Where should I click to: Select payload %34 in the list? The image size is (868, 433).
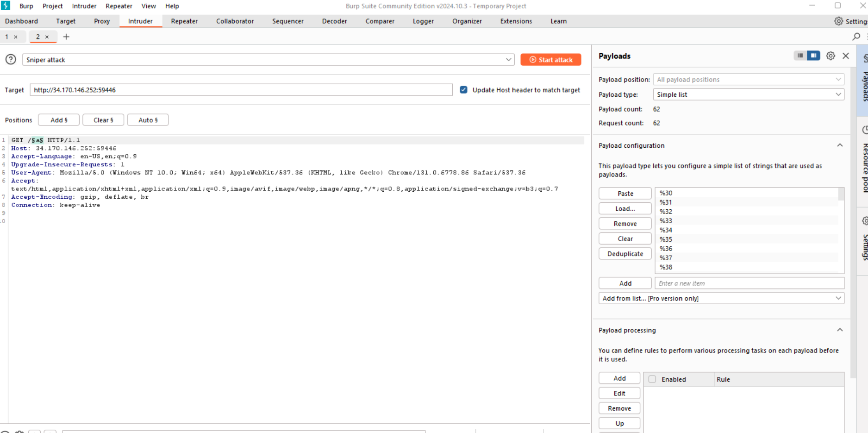pyautogui.click(x=747, y=230)
